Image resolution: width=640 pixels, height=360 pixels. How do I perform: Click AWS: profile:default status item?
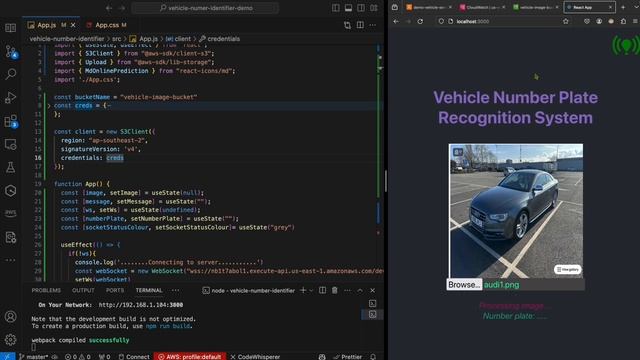point(190,356)
